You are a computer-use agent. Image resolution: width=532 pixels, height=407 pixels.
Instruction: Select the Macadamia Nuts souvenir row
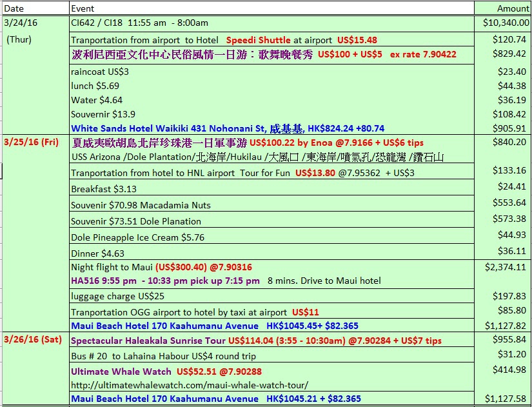pyautogui.click(x=271, y=204)
